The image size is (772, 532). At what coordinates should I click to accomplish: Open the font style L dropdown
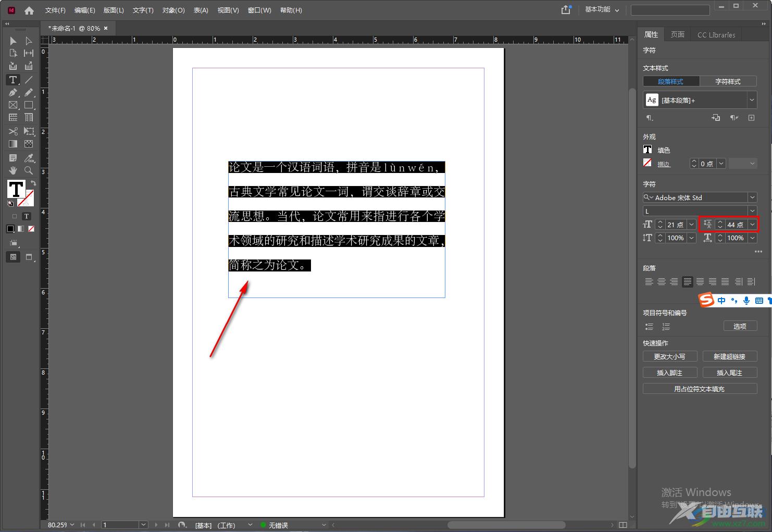[x=752, y=211]
